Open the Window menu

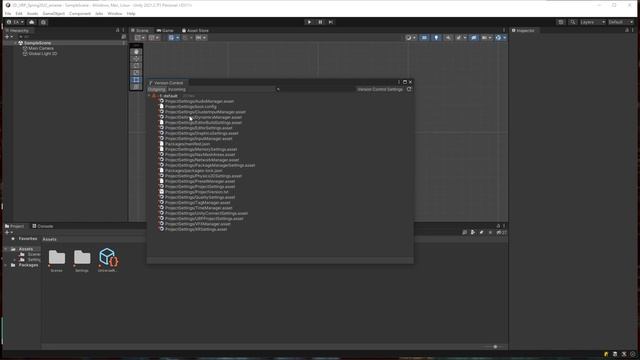pos(115,13)
